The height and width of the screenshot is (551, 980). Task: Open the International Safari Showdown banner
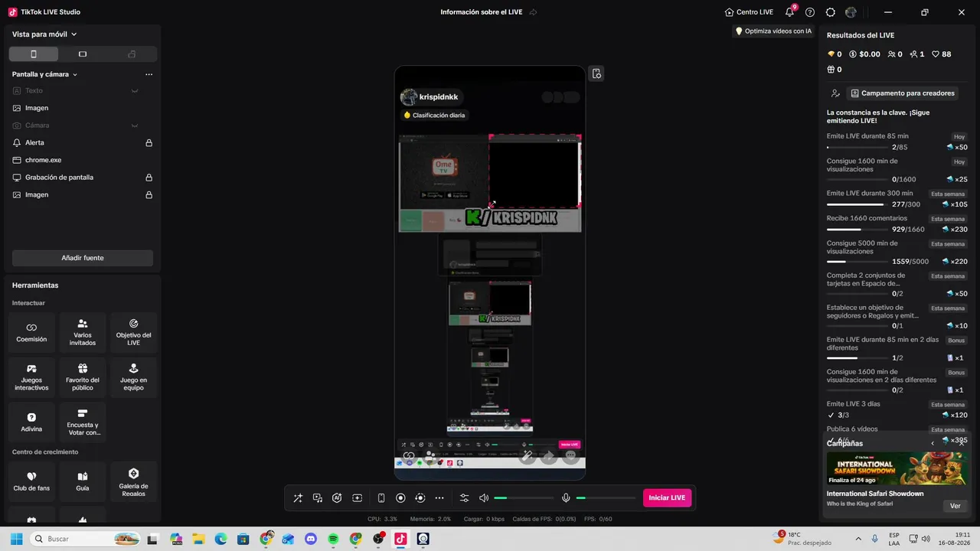click(x=897, y=468)
